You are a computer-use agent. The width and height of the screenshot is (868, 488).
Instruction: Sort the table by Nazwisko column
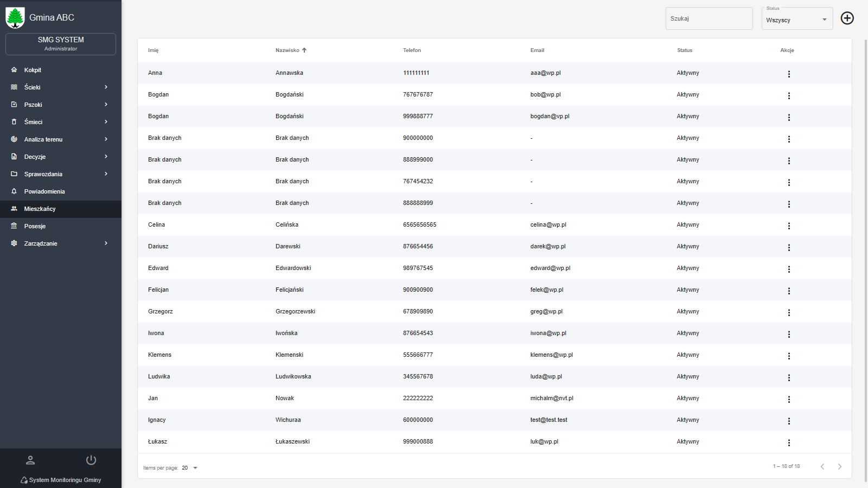point(288,50)
